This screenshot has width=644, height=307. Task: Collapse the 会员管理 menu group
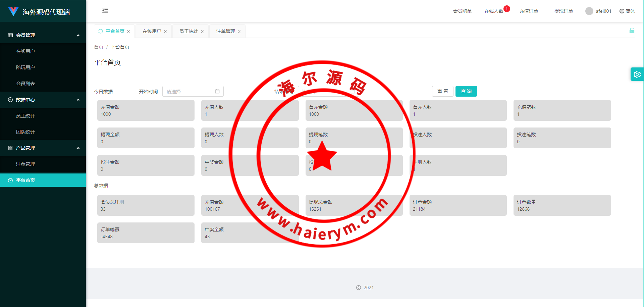[x=78, y=35]
